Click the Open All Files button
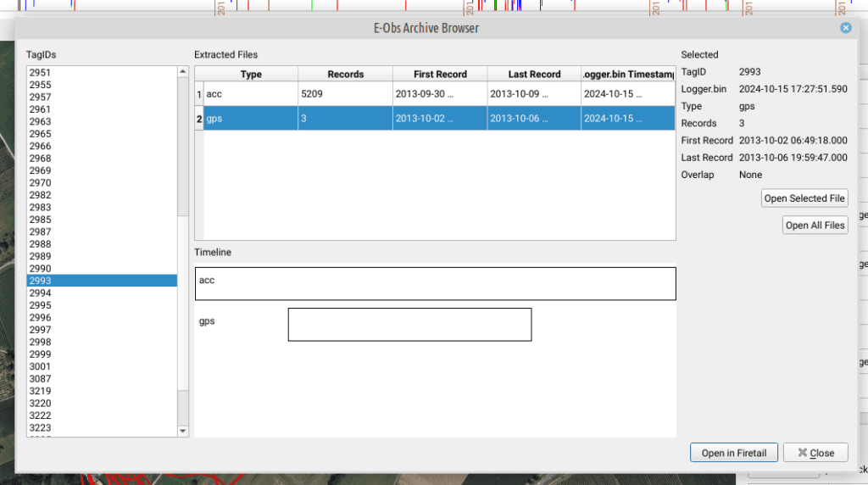This screenshot has width=868, height=485. click(x=815, y=225)
